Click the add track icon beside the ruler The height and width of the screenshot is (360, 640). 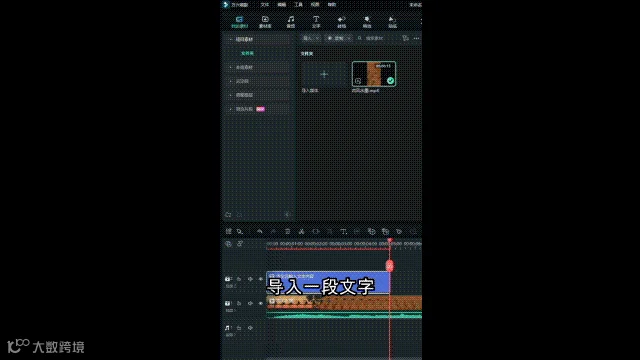coord(228,244)
